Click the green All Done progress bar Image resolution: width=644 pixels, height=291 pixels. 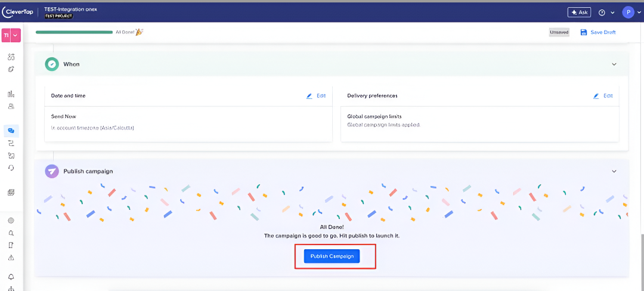point(74,32)
